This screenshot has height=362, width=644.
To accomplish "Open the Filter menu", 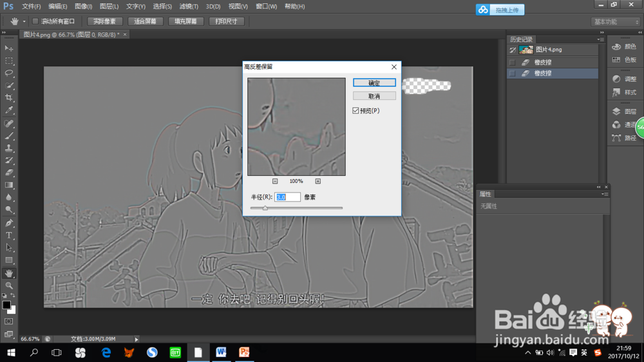I will click(189, 6).
